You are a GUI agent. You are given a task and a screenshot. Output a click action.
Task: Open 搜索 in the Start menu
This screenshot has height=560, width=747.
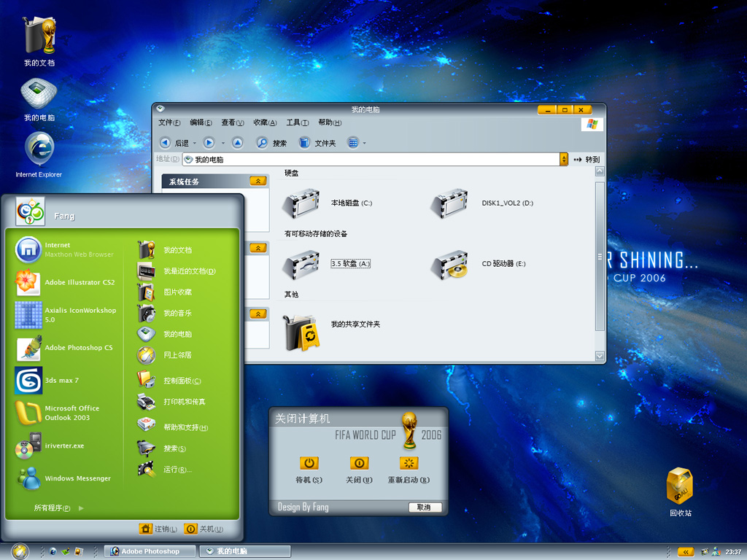162,448
